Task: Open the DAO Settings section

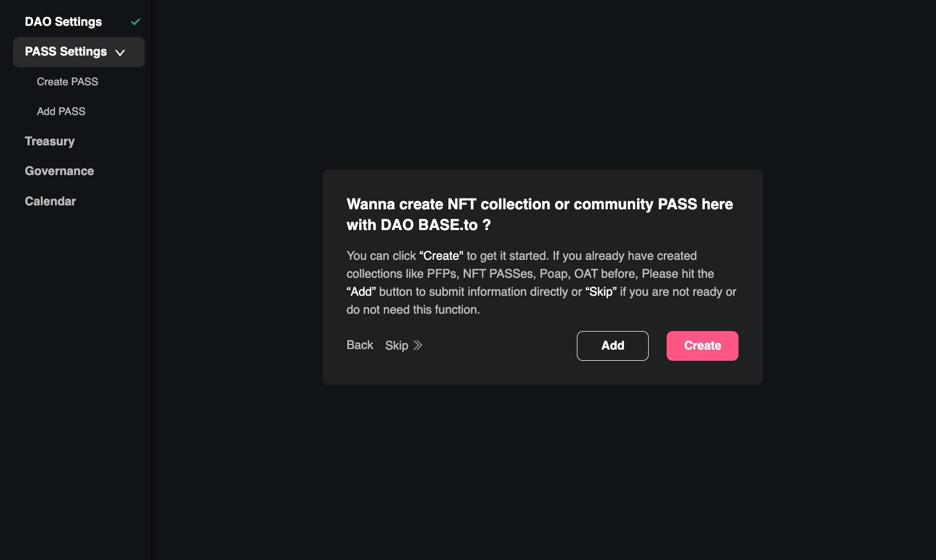Action: pyautogui.click(x=63, y=22)
